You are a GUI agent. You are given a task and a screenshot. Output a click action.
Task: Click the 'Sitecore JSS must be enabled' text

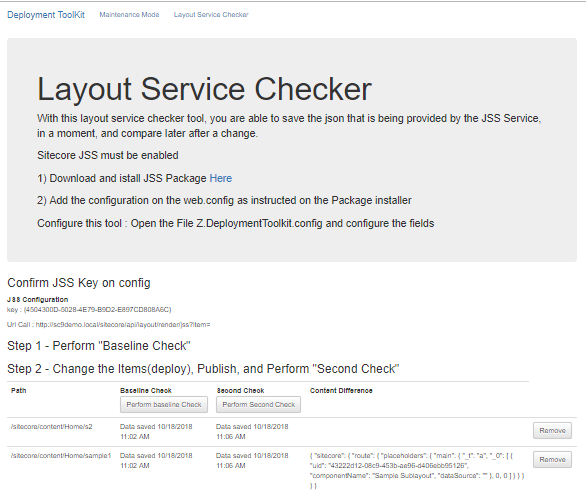pyautogui.click(x=108, y=155)
